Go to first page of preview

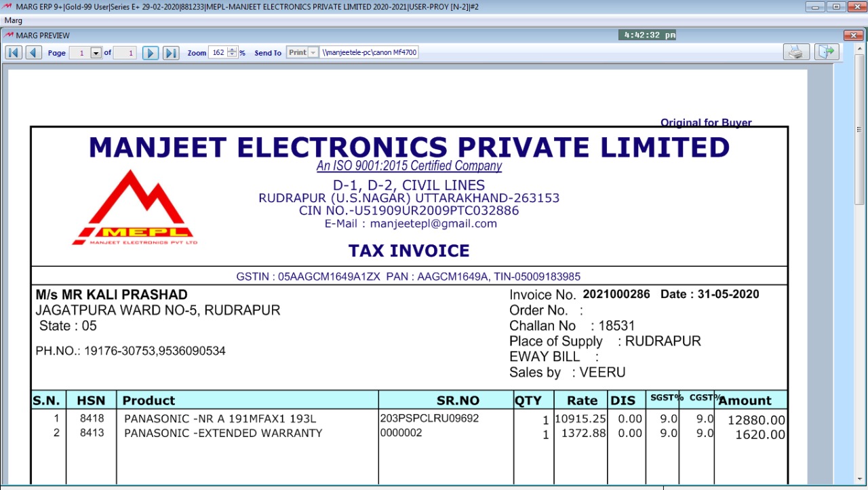[14, 53]
